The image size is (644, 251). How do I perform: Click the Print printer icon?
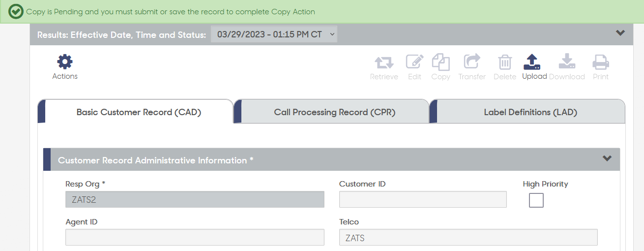600,63
